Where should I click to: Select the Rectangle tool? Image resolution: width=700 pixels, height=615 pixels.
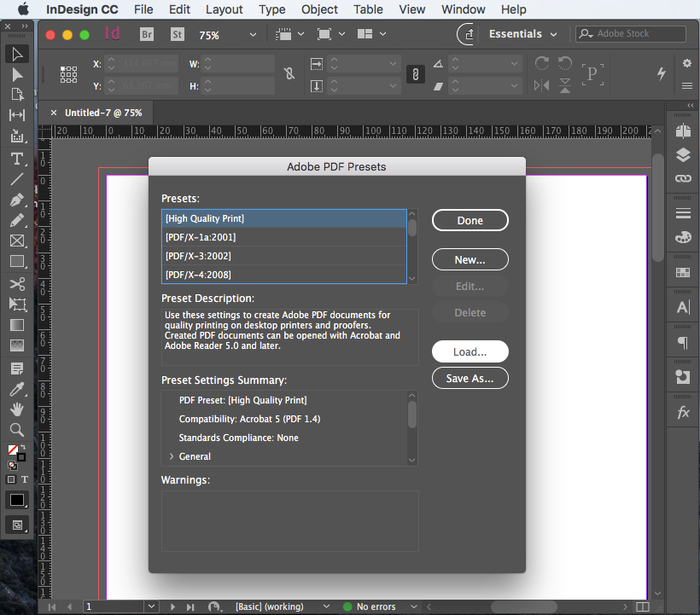17,261
